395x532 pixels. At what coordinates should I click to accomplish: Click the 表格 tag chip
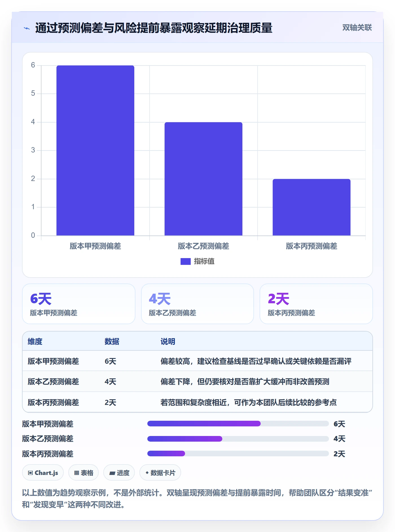click(x=84, y=473)
